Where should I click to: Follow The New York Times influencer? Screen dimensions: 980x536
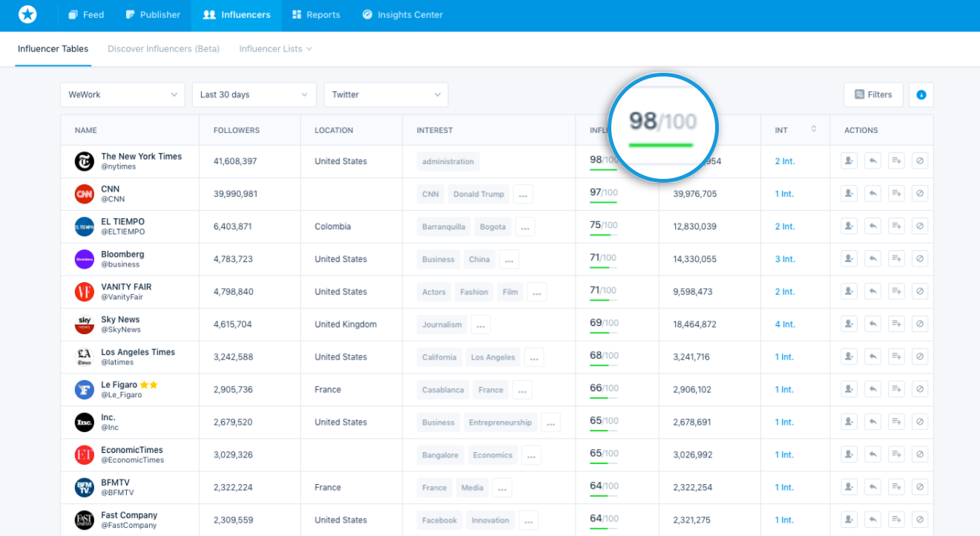(849, 161)
